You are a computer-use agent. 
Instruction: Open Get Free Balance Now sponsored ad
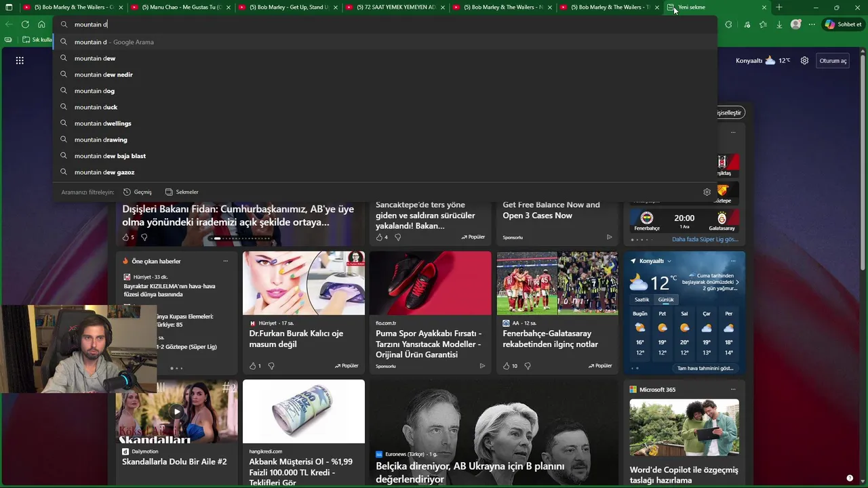point(551,210)
